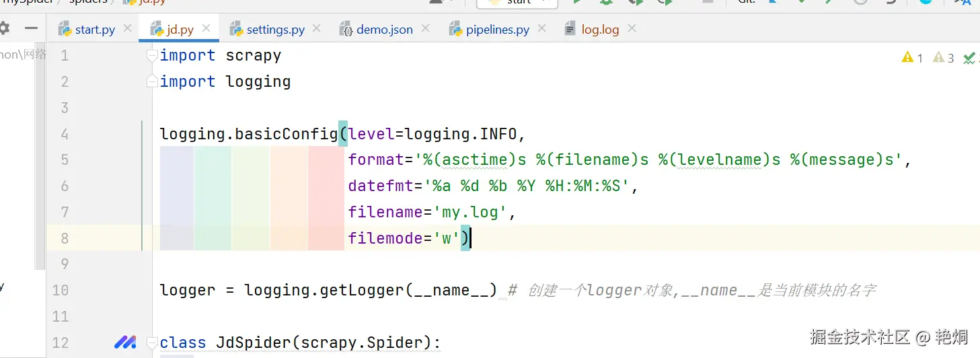The image size is (980, 358).
Task: Click line number 12 in the gutter
Action: (x=61, y=343)
